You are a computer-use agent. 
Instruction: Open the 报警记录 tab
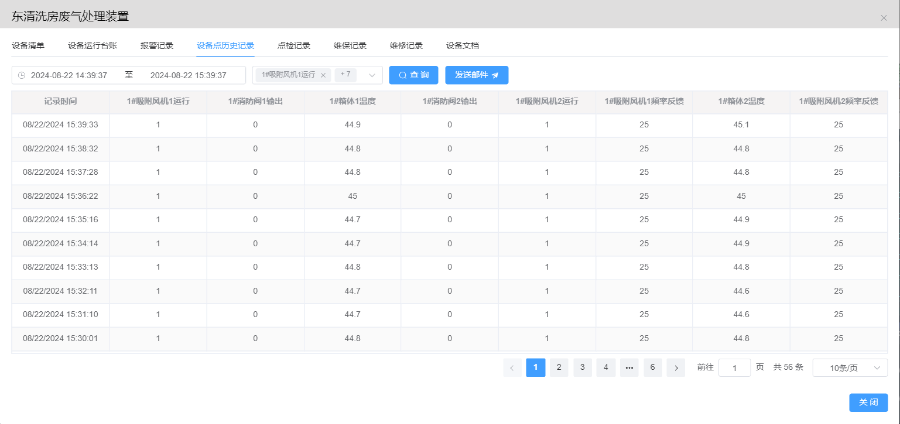click(157, 45)
